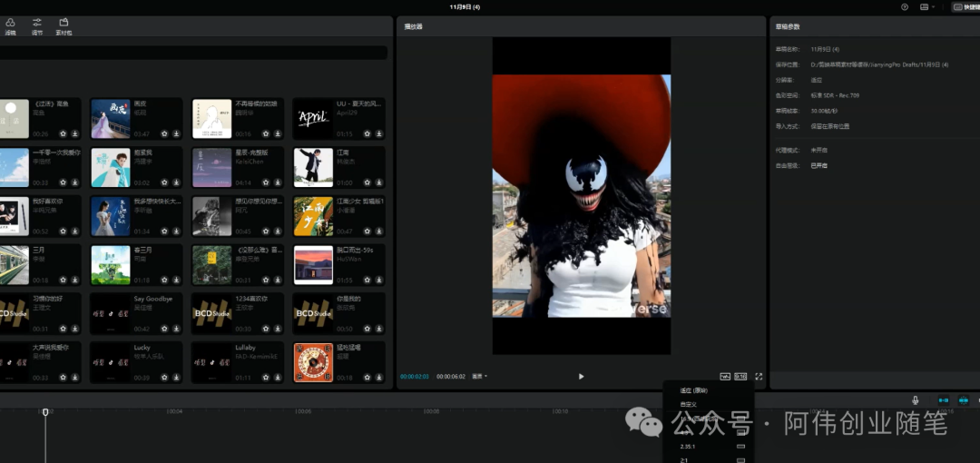Select the Say Goodbye track title
The width and height of the screenshot is (980, 463).
[x=153, y=299]
